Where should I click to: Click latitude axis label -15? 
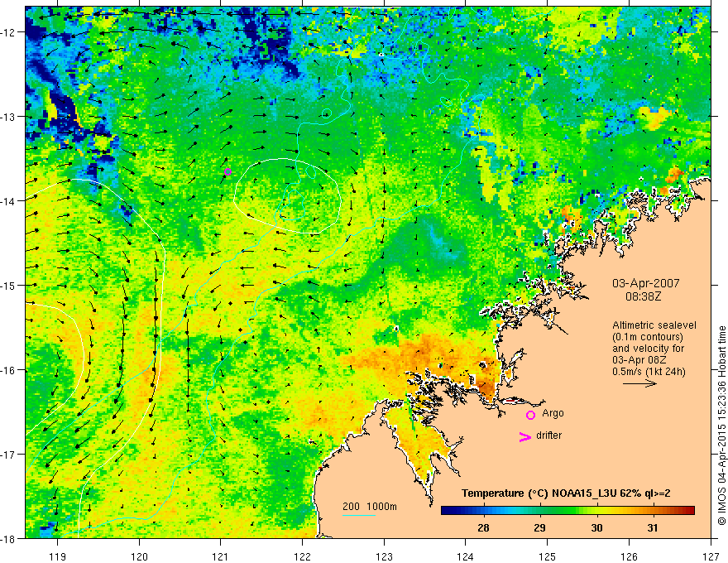9,286
